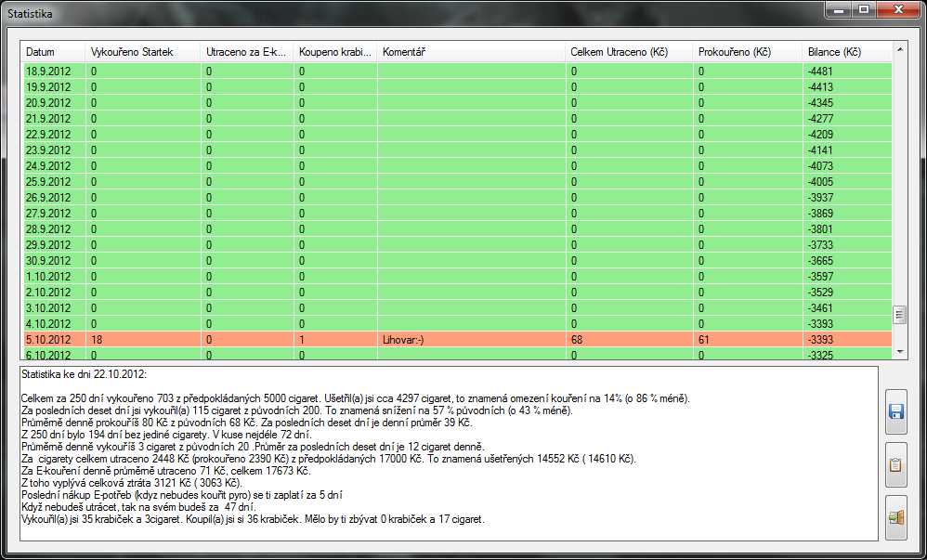
Task: Click the balance value -3597
Action: 820,276
